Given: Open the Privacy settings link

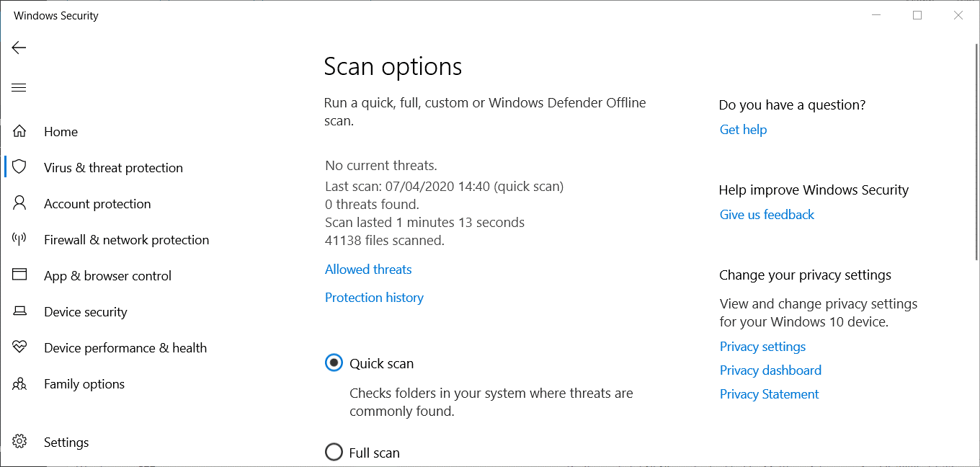Looking at the screenshot, I should click(762, 346).
